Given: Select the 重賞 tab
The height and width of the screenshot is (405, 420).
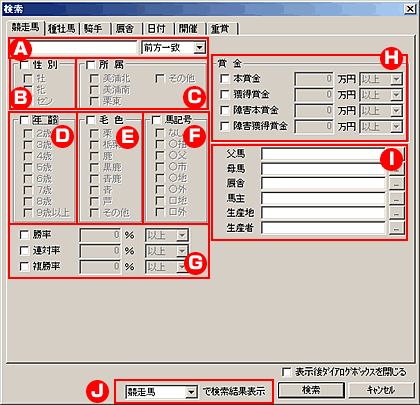Looking at the screenshot, I should 220,29.
